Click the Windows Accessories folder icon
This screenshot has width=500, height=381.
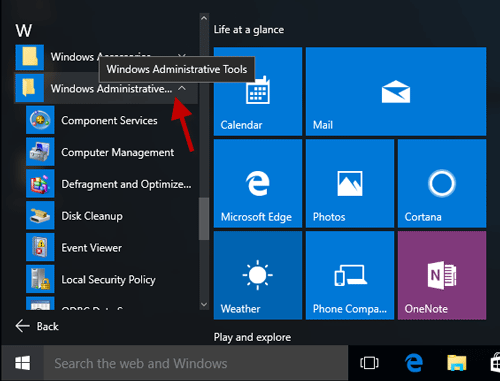pos(30,57)
